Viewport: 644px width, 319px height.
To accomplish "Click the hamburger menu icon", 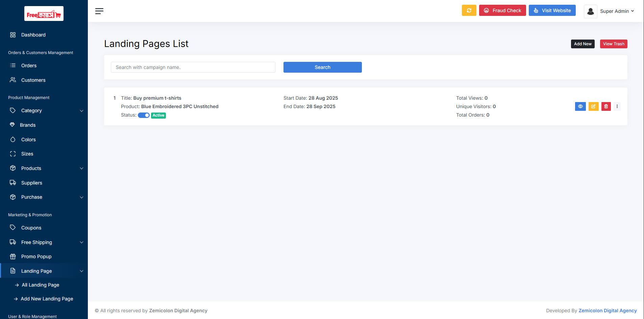I will 99,11.
